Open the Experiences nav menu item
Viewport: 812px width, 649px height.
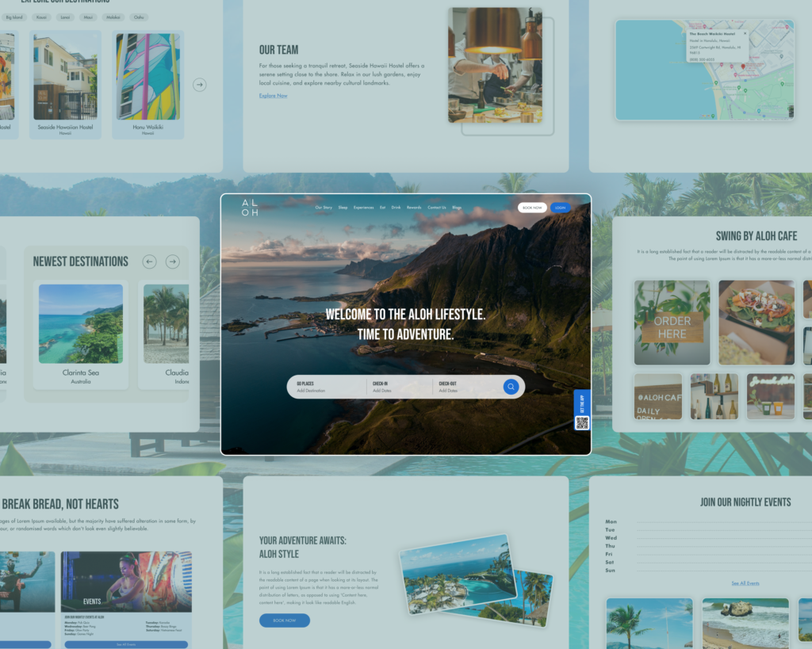363,208
